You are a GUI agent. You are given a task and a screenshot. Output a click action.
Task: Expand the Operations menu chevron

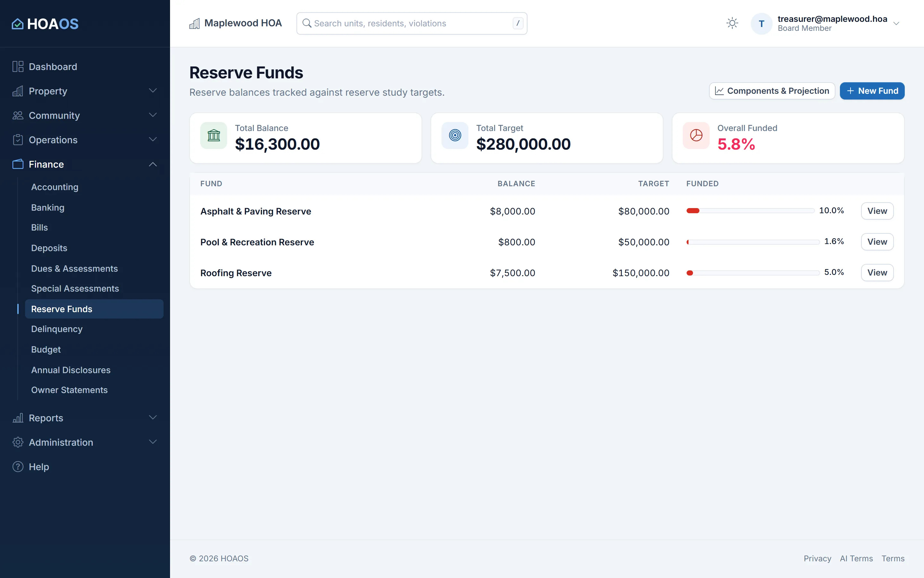point(153,140)
